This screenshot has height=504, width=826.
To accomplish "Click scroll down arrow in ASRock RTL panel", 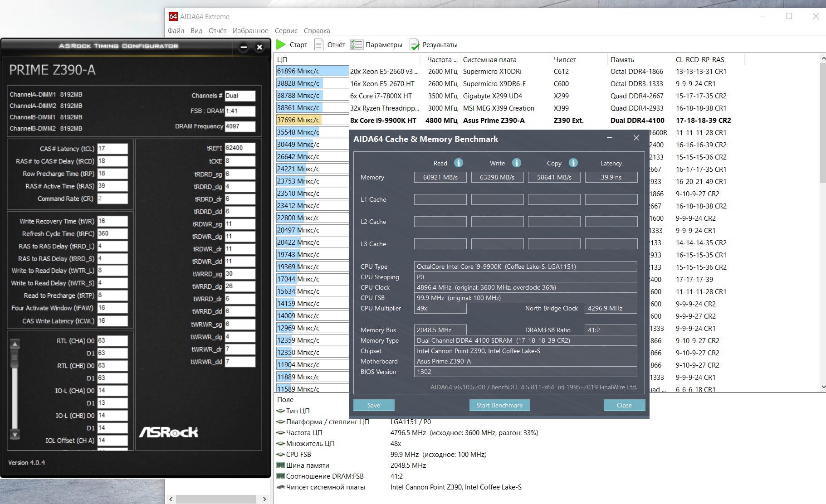I will (x=15, y=435).
